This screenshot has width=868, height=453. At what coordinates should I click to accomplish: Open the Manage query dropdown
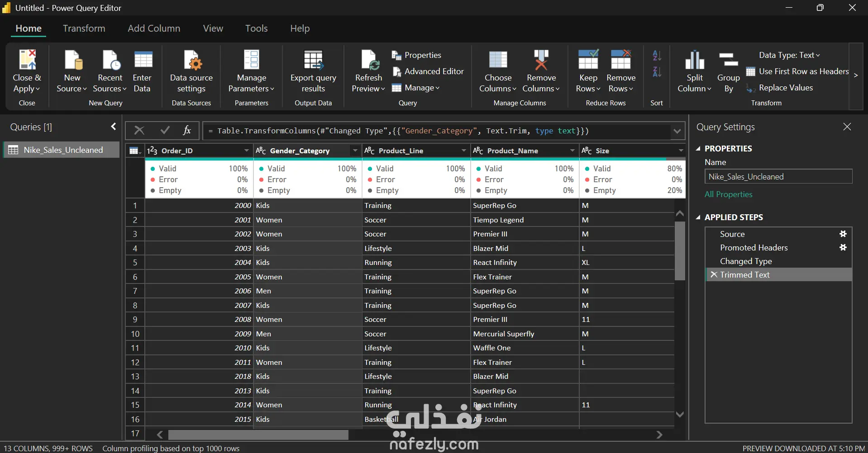pyautogui.click(x=415, y=88)
